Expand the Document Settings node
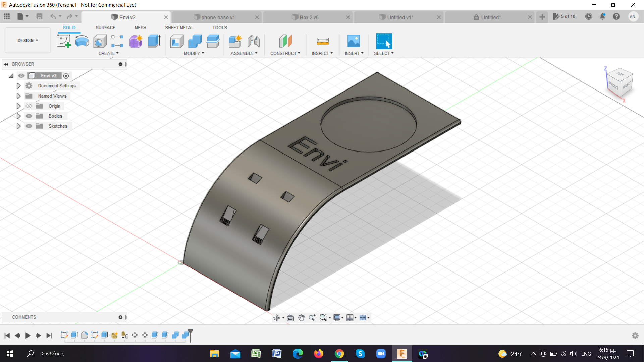This screenshot has width=644, height=362. (18, 86)
